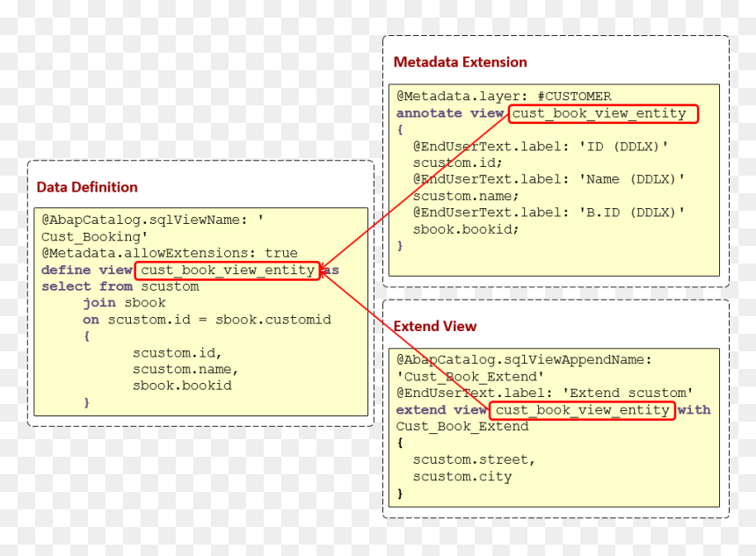Click the 'with' keyword in Extend View

694,409
